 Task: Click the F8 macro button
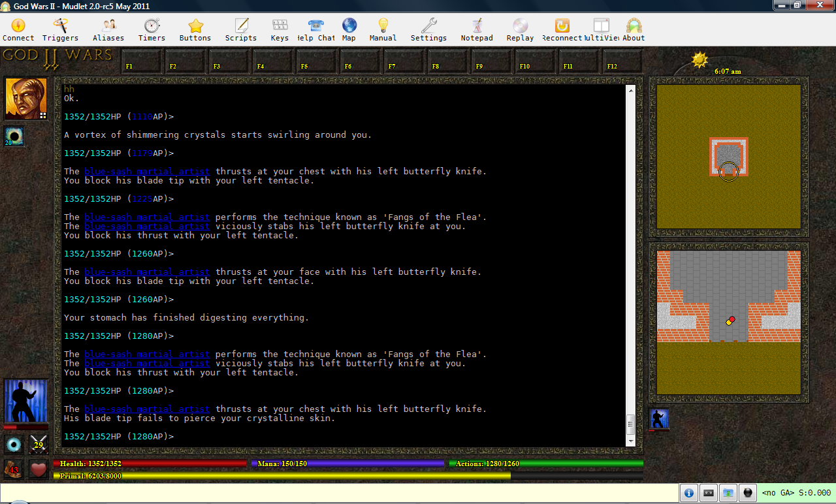(447, 62)
